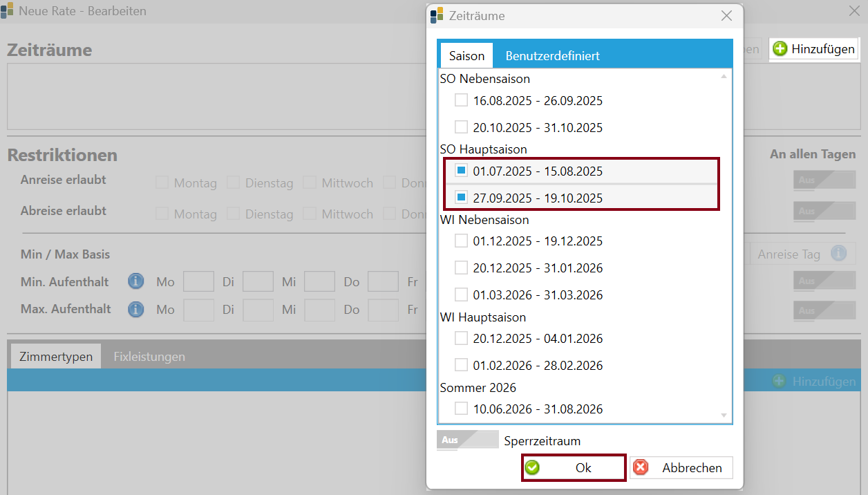This screenshot has height=495, width=868.
Task: Click the info icon next to Anreise Tag
Action: tap(839, 254)
